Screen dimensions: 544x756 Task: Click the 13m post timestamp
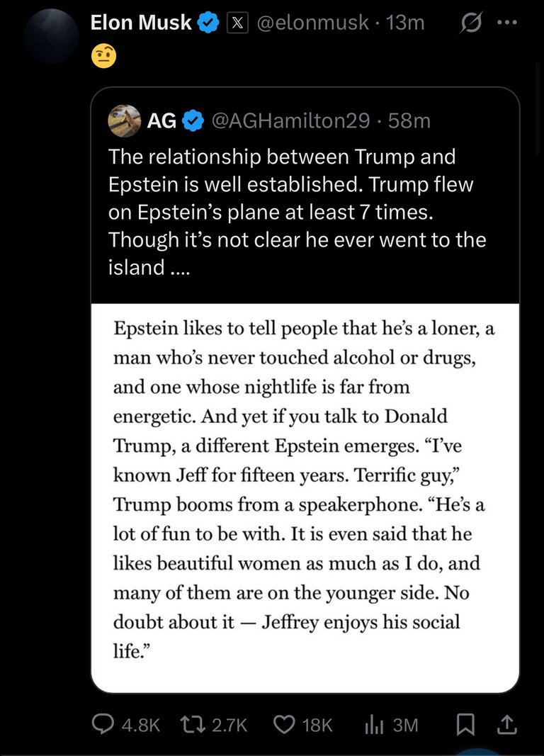pos(405,23)
